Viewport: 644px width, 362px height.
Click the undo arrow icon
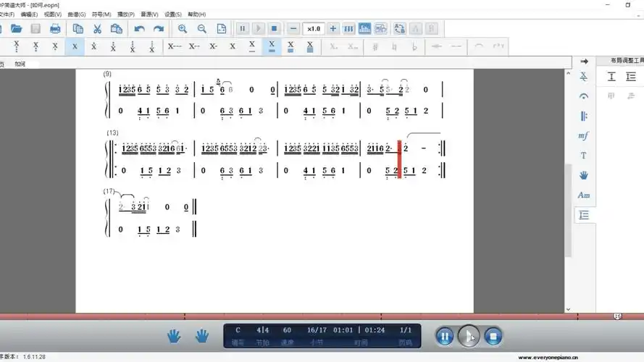tap(139, 29)
